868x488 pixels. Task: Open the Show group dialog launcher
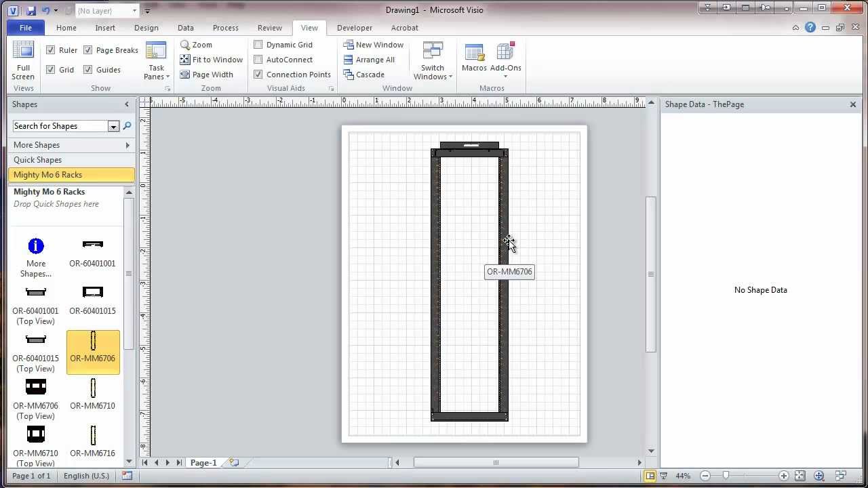168,89
